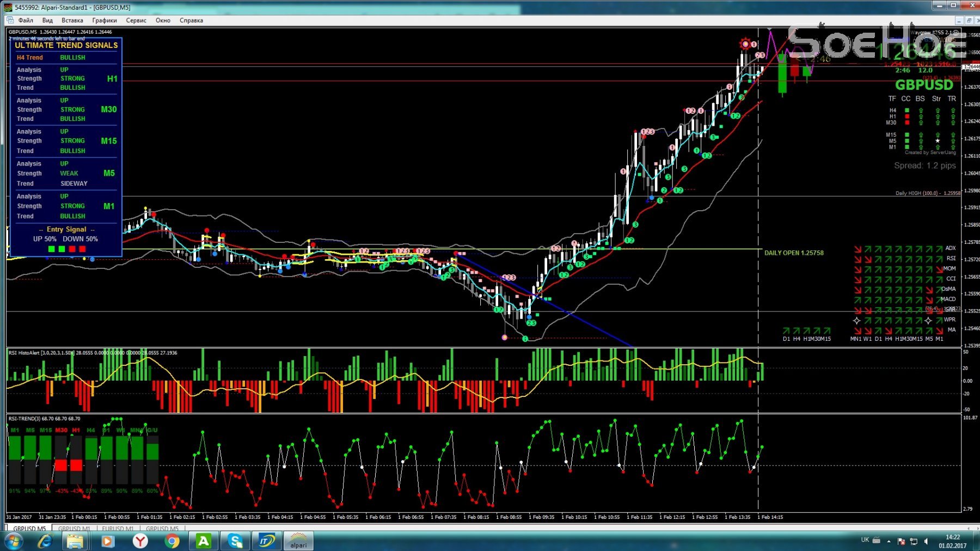Viewport: 980px width, 551px height.
Task: Switch to the EURUSD M1 chart tab
Action: 118,529
